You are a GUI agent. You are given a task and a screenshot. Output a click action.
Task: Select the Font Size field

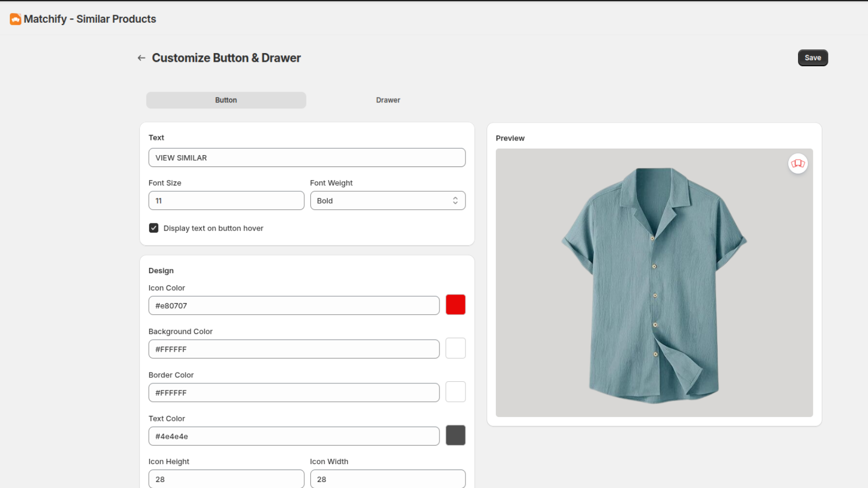point(226,200)
